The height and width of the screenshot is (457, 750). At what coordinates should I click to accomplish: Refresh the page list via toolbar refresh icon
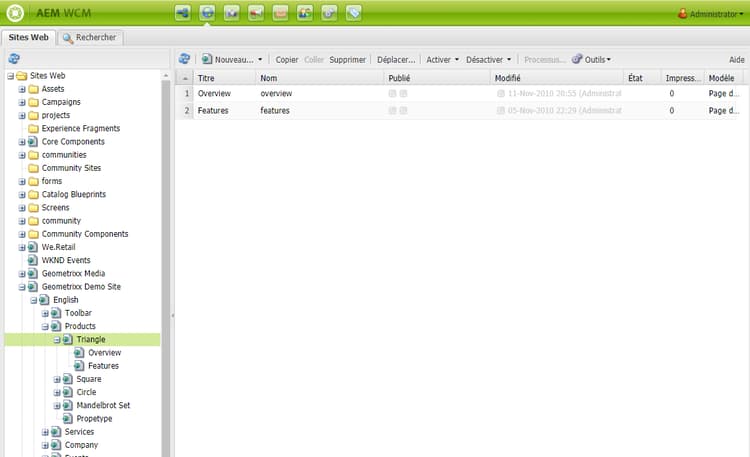click(x=184, y=59)
